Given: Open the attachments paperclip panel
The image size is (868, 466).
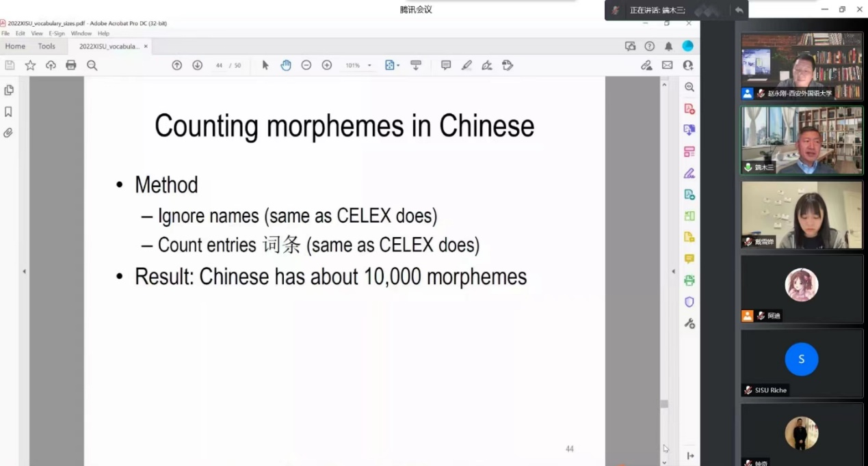Looking at the screenshot, I should point(9,133).
